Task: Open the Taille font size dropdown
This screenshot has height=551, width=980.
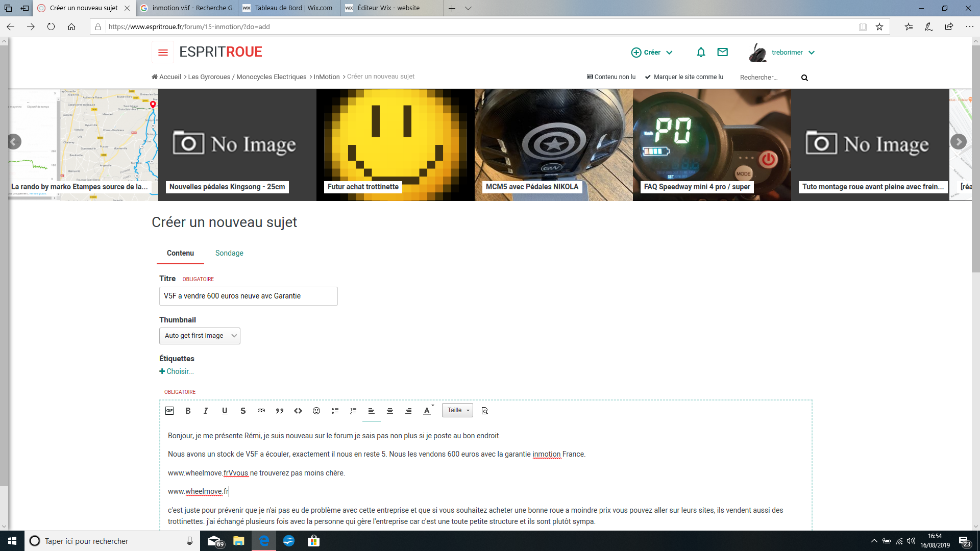Action: click(457, 410)
